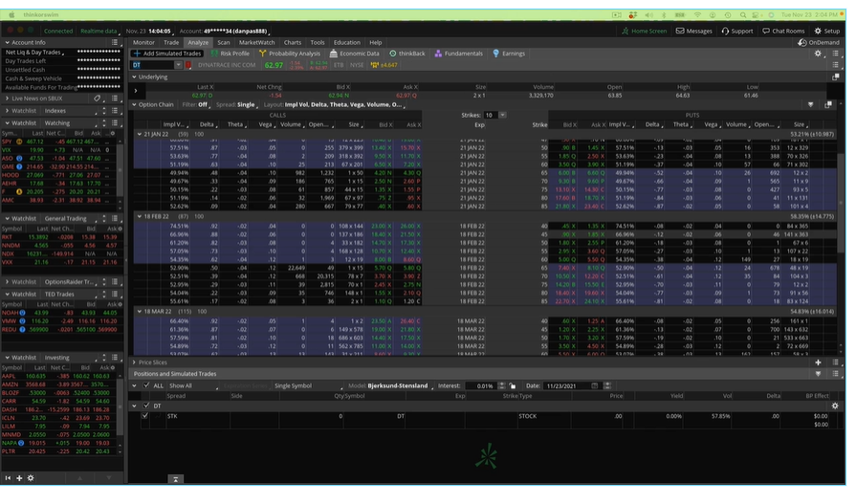Open the Education tab
Image resolution: width=856 pixels, height=504 pixels.
[x=346, y=43]
